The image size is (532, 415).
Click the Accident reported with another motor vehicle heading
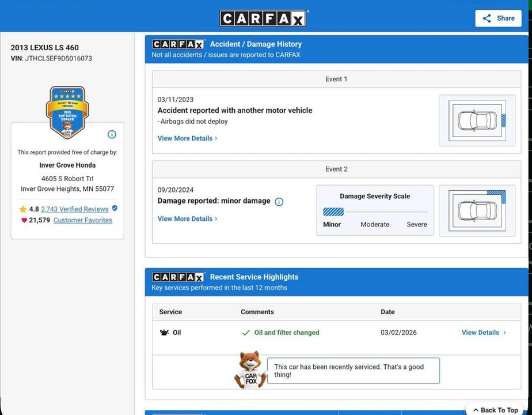click(x=235, y=110)
